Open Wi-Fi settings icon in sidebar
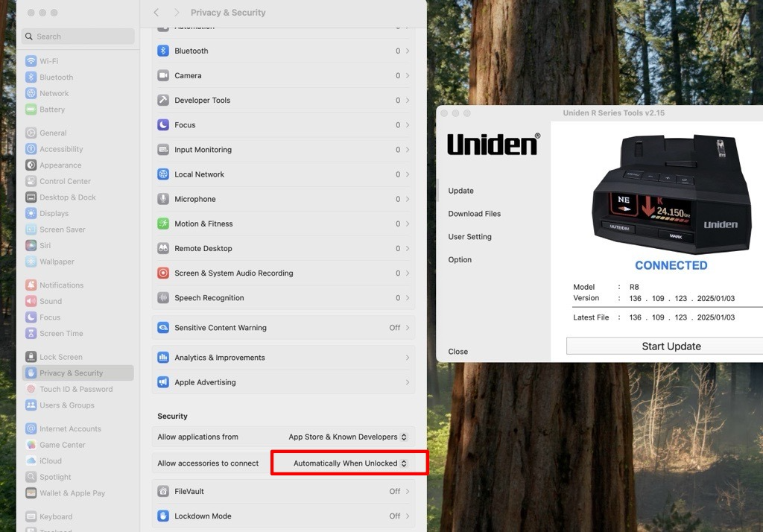The image size is (763, 532). point(31,61)
